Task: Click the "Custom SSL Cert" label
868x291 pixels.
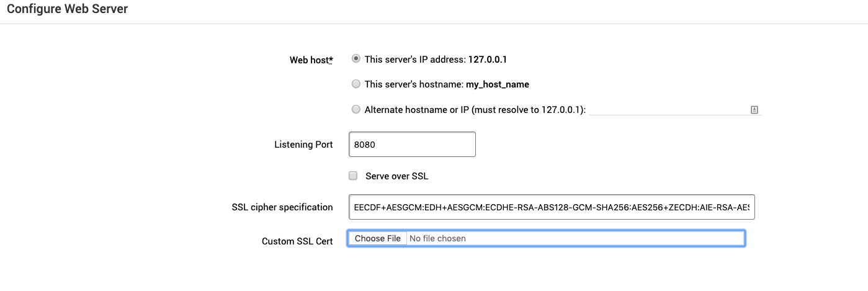Action: click(x=297, y=241)
